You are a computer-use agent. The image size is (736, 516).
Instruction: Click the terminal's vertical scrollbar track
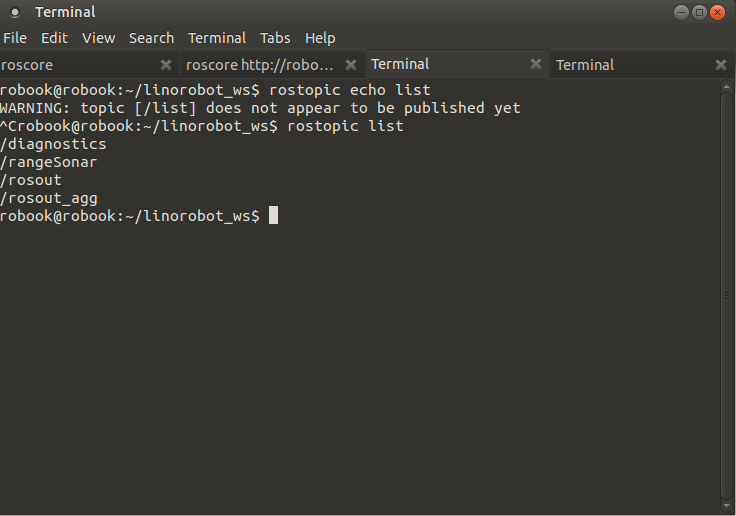click(x=727, y=300)
